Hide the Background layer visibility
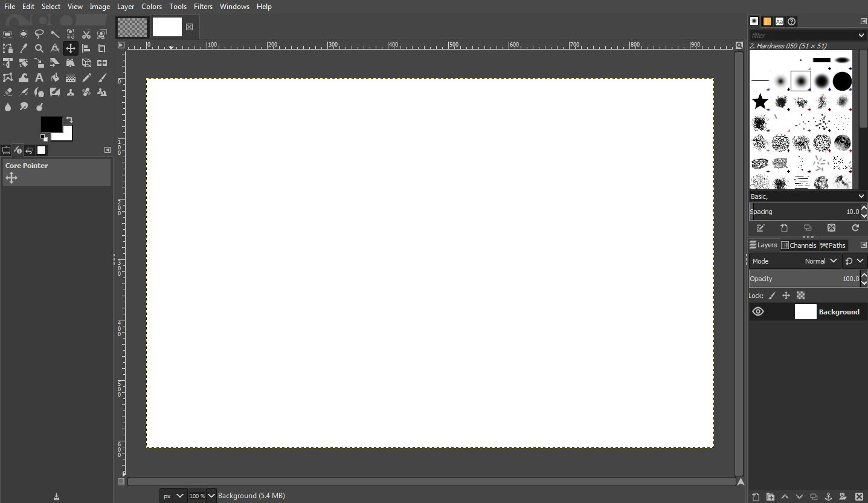Image resolution: width=868 pixels, height=503 pixels. pyautogui.click(x=758, y=311)
